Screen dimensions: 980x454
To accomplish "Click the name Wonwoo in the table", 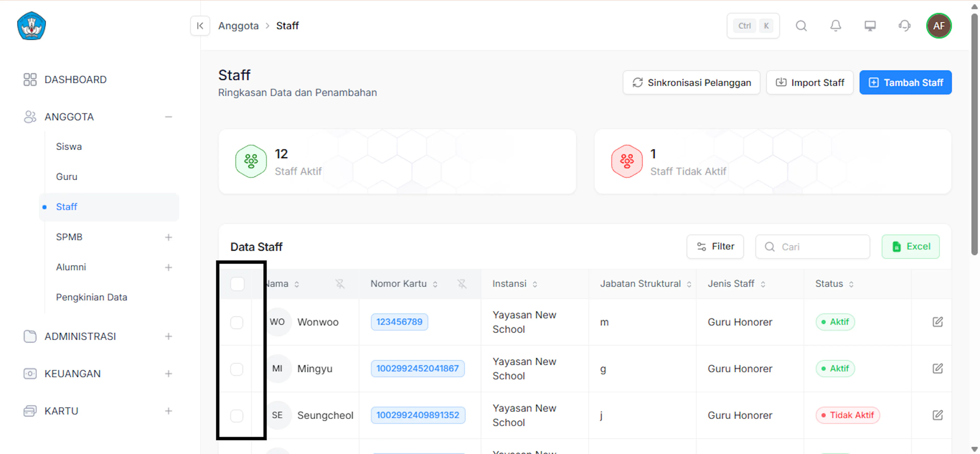I will (x=318, y=322).
